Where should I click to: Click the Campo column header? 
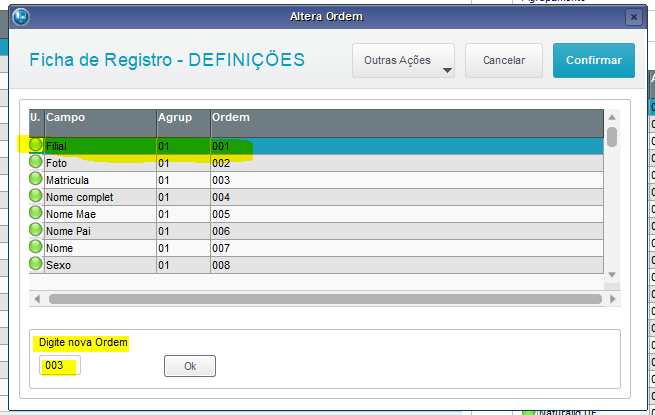click(100, 123)
